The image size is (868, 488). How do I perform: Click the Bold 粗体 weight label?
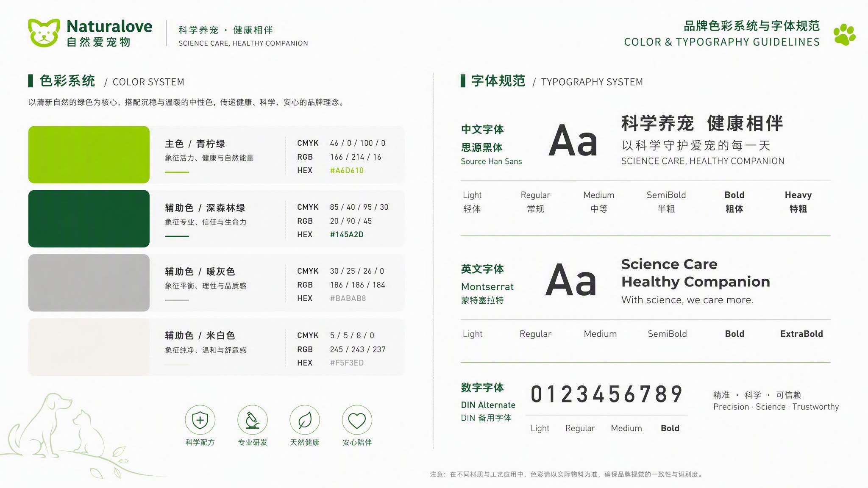[734, 202]
